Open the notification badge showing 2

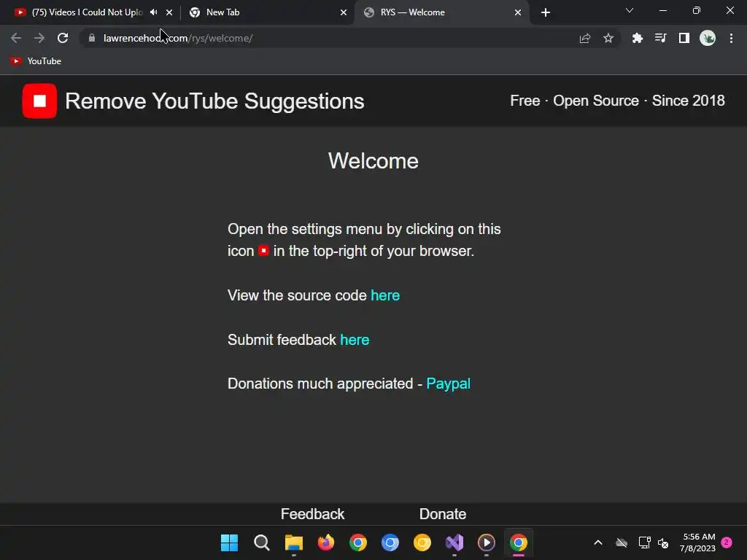click(727, 542)
